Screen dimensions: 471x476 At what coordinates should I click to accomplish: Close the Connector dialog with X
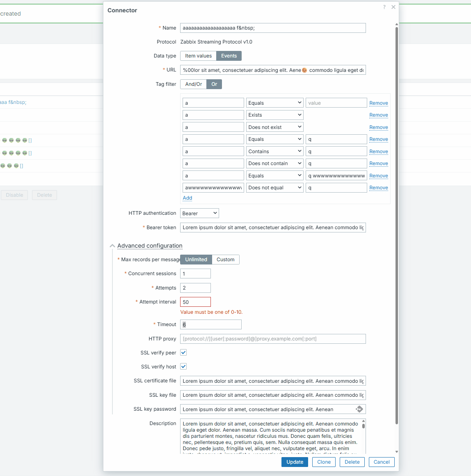click(x=393, y=7)
